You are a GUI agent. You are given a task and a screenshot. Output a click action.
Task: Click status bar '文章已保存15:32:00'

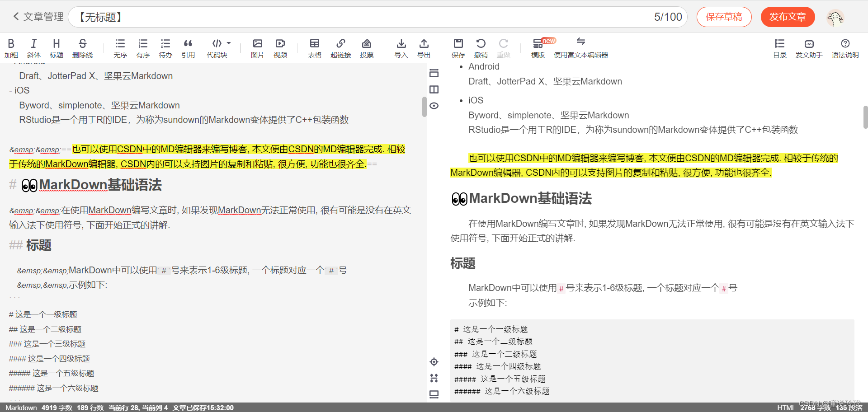(x=203, y=407)
